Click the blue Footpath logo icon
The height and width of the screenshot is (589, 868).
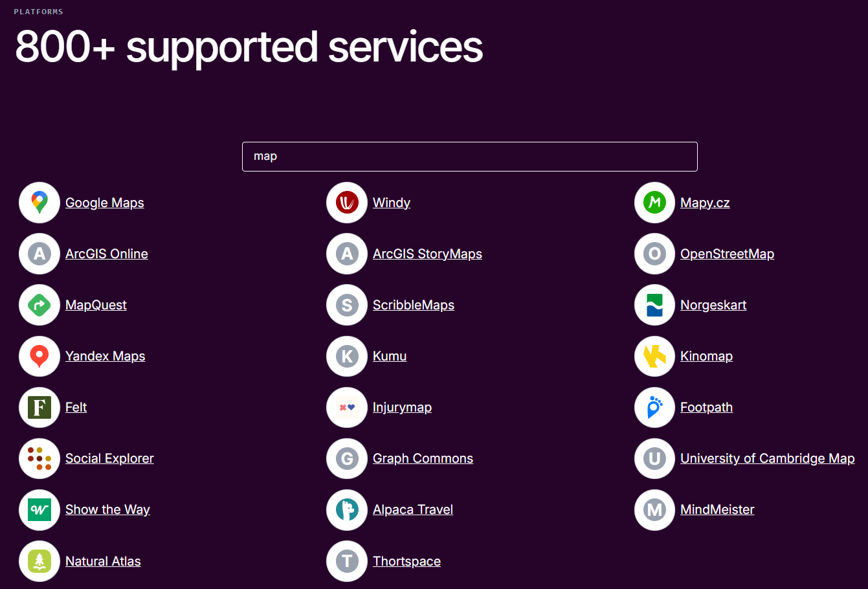pos(654,407)
